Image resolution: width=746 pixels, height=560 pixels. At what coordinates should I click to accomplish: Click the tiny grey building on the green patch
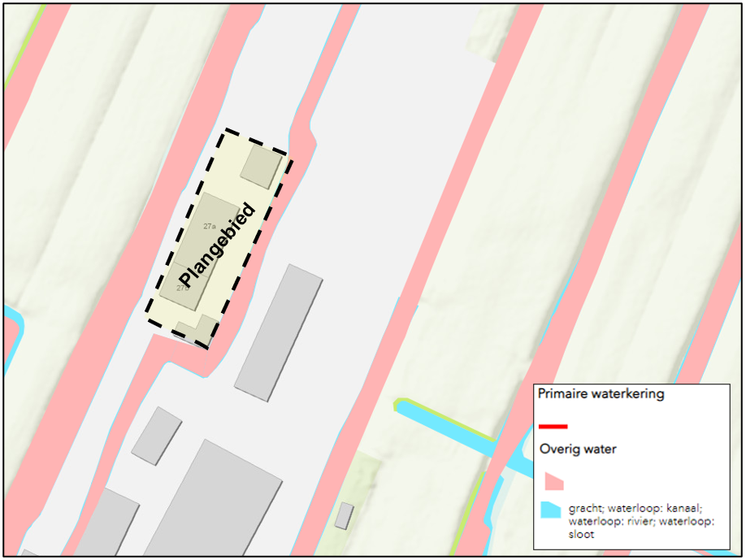(344, 516)
